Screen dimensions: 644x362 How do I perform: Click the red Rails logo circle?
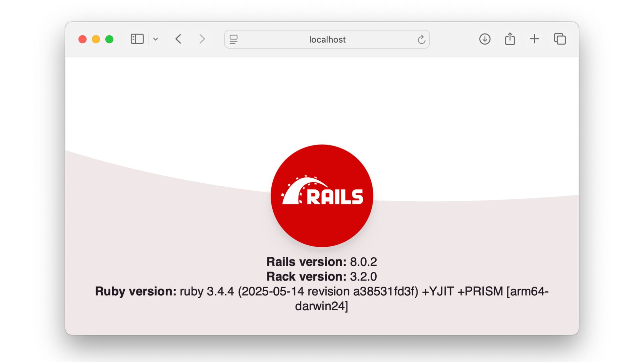tap(322, 225)
